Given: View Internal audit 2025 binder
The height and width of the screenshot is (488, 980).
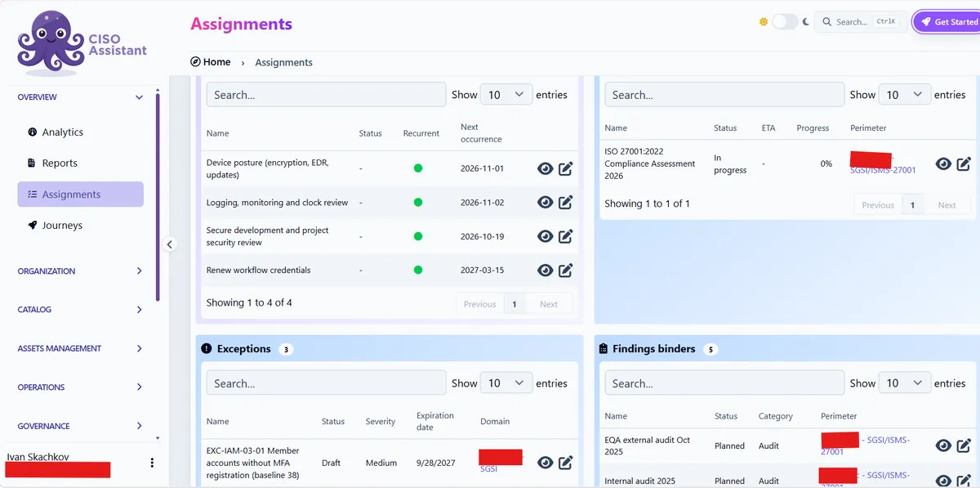Looking at the screenshot, I should [943, 481].
